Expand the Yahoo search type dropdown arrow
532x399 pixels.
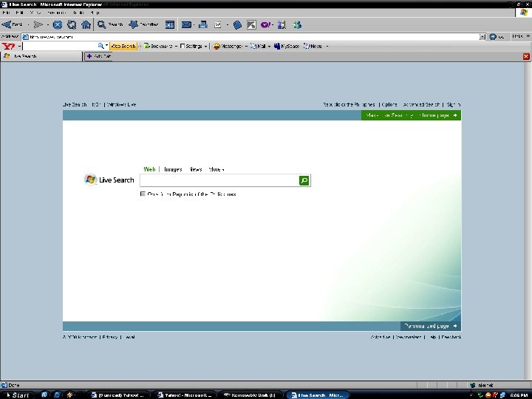coord(106,46)
